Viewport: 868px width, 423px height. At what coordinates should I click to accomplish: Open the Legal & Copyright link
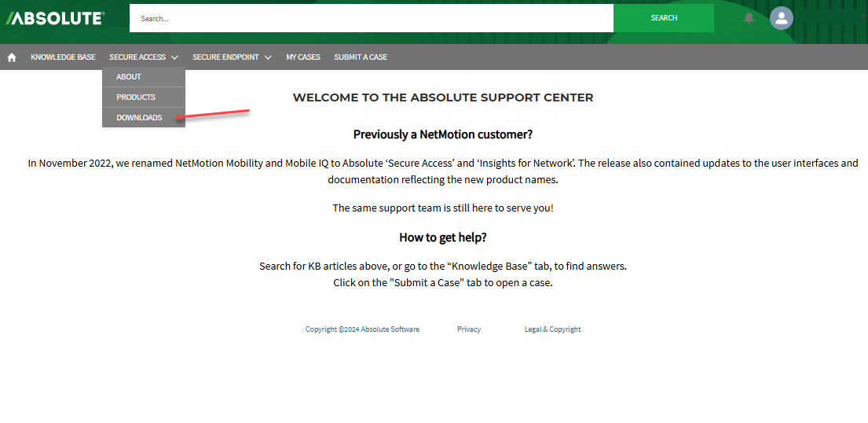pos(552,329)
